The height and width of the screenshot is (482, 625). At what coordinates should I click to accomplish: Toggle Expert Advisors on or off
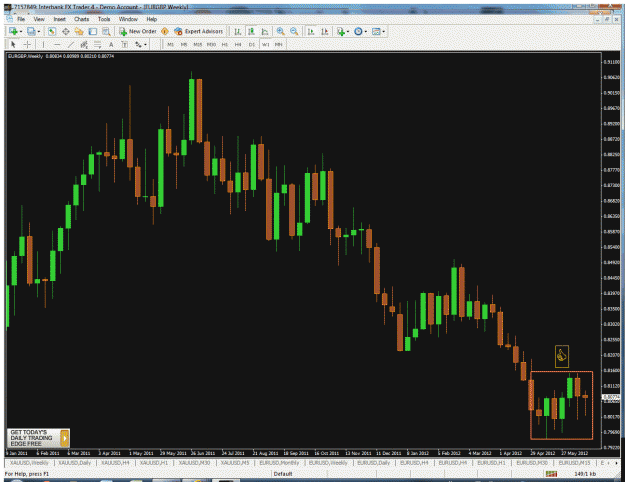[x=199, y=31]
